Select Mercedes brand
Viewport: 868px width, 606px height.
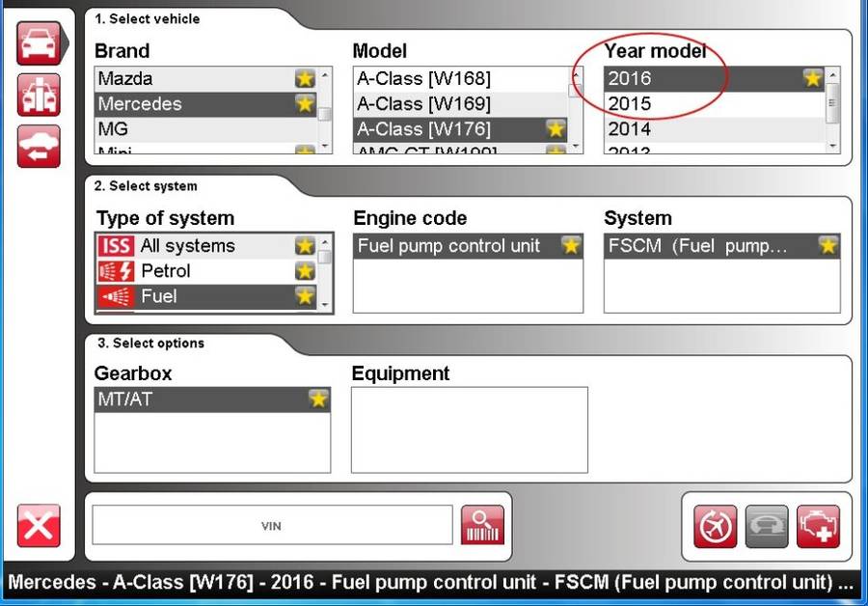206,104
